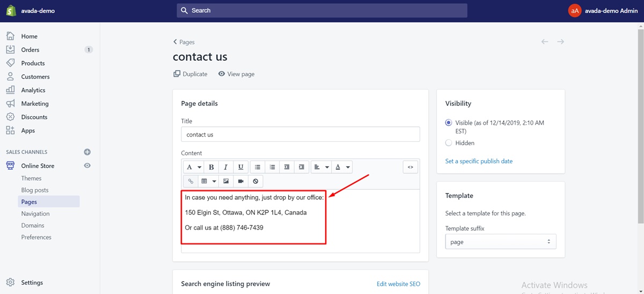Viewport: 644px width, 294px height.
Task: Insert a numbered list
Action: click(272, 167)
